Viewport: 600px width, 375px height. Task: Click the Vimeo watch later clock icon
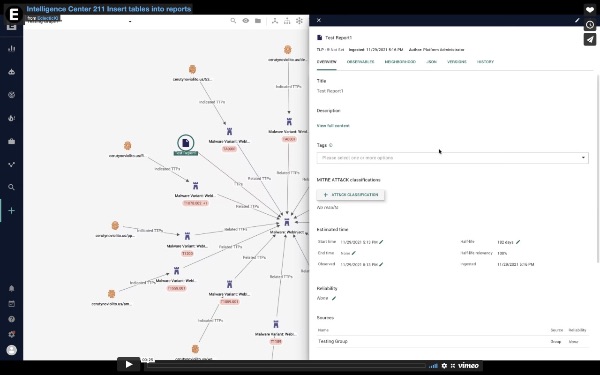pos(590,25)
